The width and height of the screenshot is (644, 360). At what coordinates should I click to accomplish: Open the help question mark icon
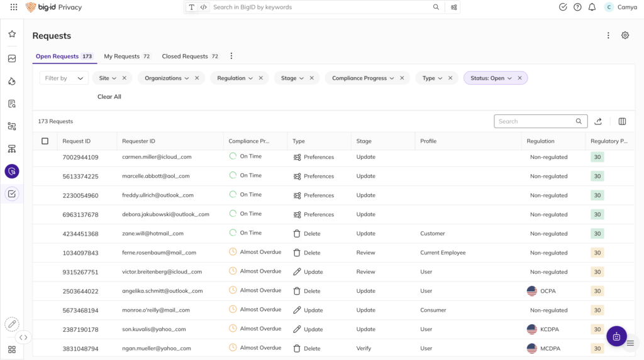click(577, 8)
